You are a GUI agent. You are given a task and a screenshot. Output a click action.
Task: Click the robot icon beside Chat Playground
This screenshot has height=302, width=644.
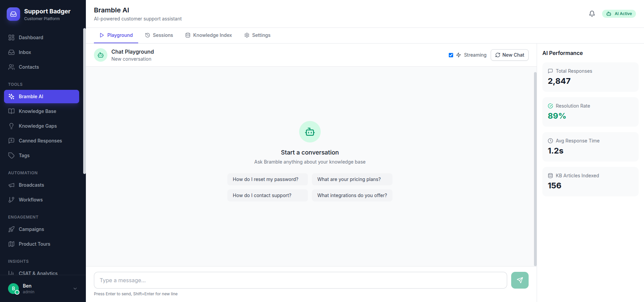tap(101, 55)
